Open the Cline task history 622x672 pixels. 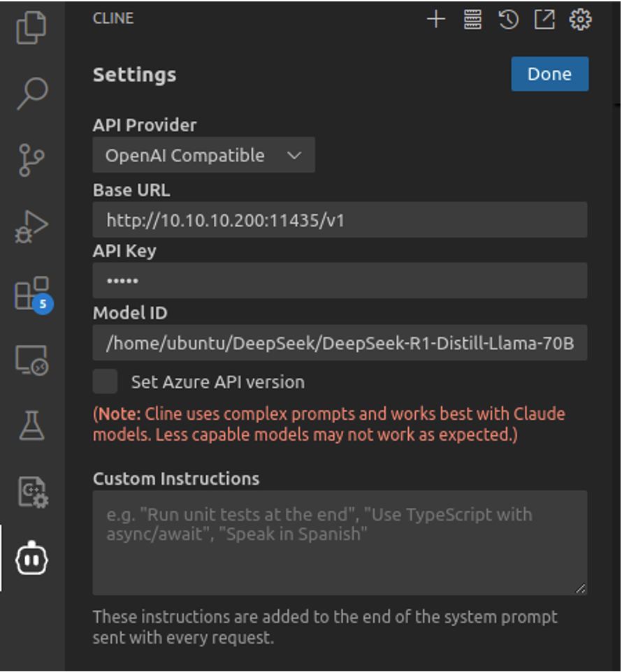pyautogui.click(x=508, y=20)
